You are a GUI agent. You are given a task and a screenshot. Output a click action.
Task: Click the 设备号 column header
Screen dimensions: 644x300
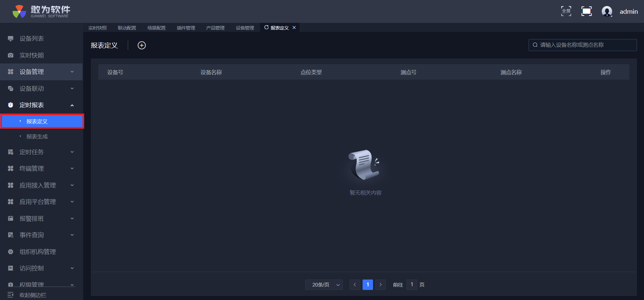pyautogui.click(x=115, y=72)
